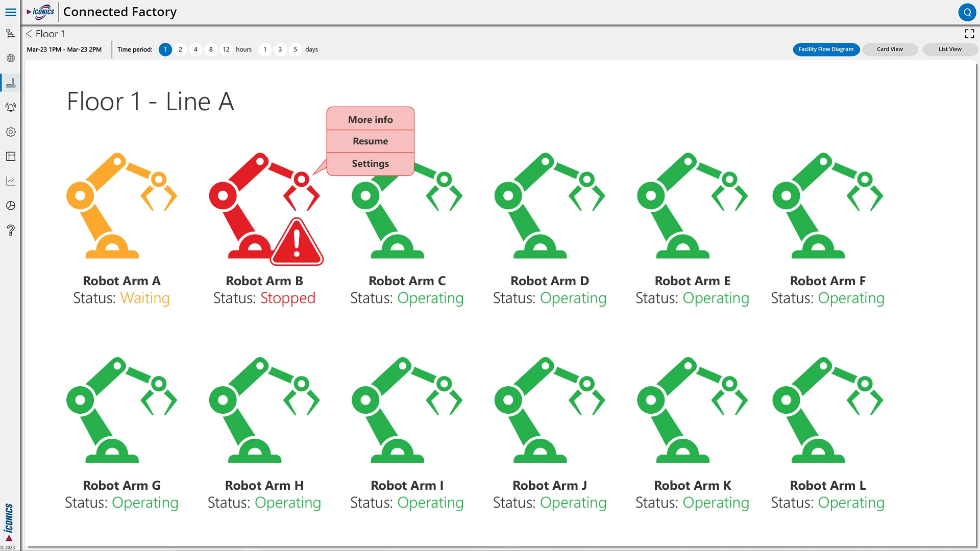Click the question mark help icon
This screenshot has height=551, width=980.
(x=10, y=230)
